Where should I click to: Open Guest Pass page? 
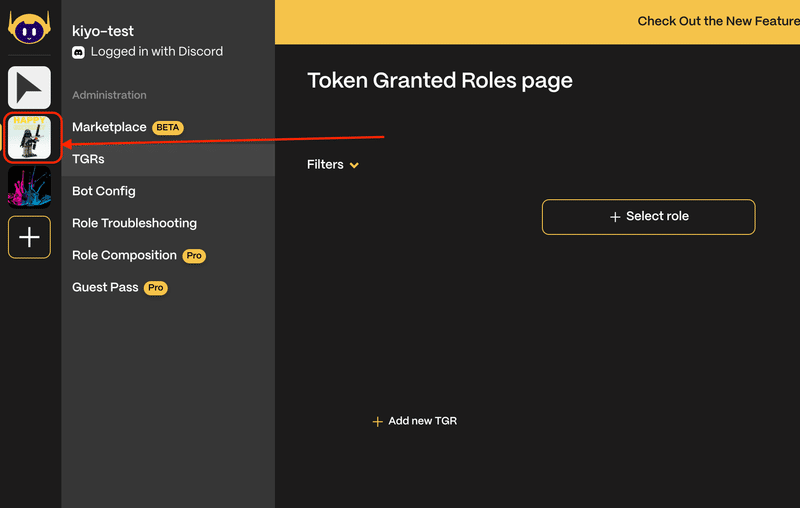click(105, 288)
